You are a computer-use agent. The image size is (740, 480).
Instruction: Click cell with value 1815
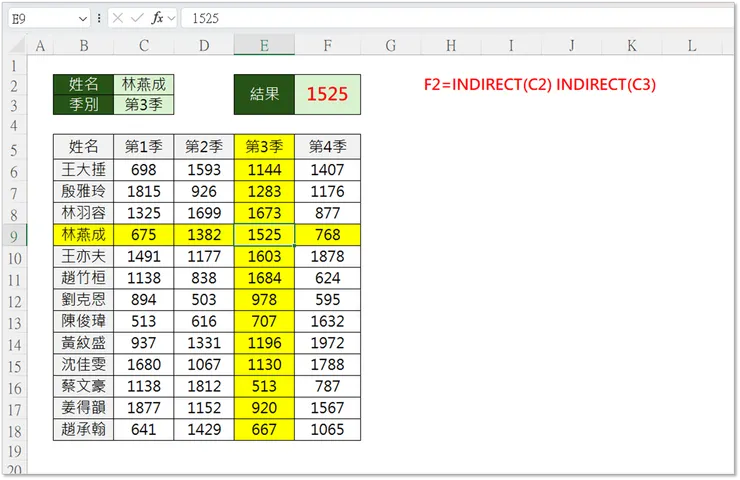tap(144, 191)
